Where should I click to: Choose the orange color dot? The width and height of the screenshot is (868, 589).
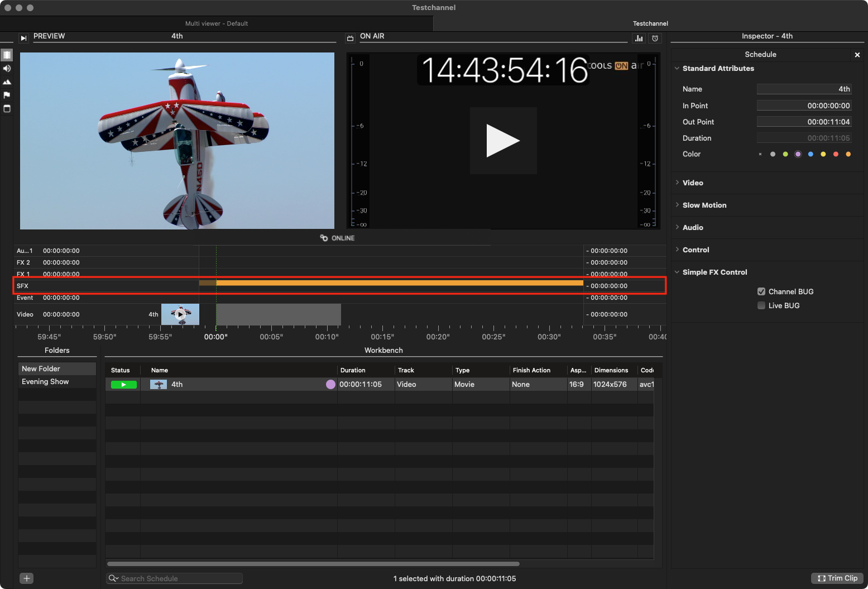click(x=848, y=154)
